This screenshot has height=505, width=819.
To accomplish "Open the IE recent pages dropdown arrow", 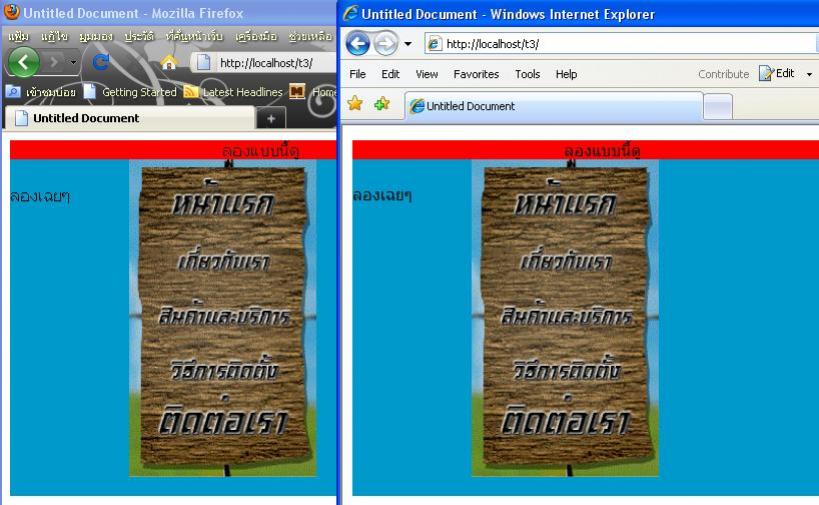I will (408, 45).
